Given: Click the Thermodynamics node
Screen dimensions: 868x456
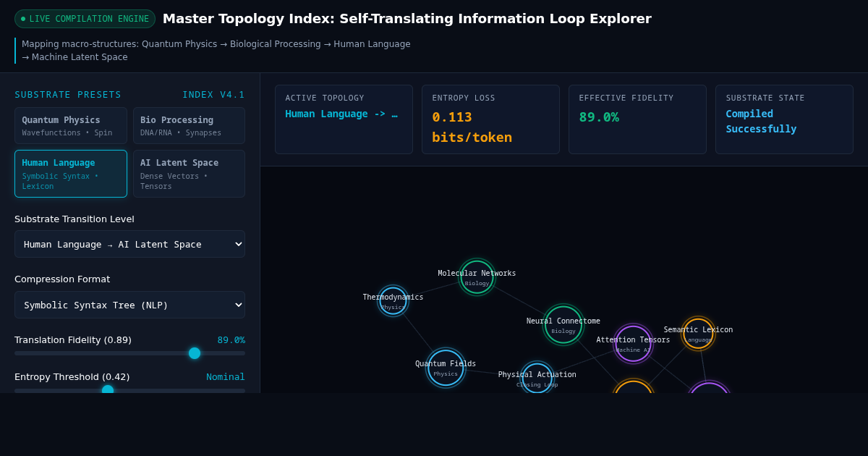Looking at the screenshot, I should click(x=393, y=301).
